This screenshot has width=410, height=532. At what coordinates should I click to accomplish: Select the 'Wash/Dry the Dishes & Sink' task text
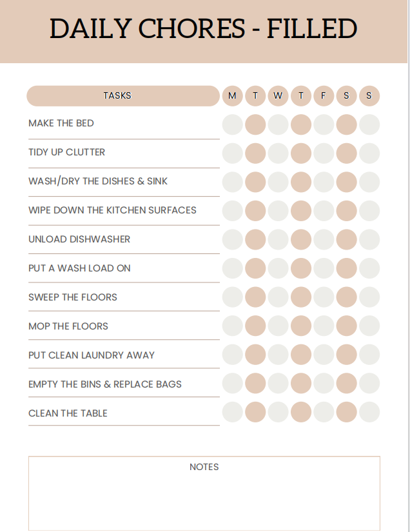[x=98, y=181]
